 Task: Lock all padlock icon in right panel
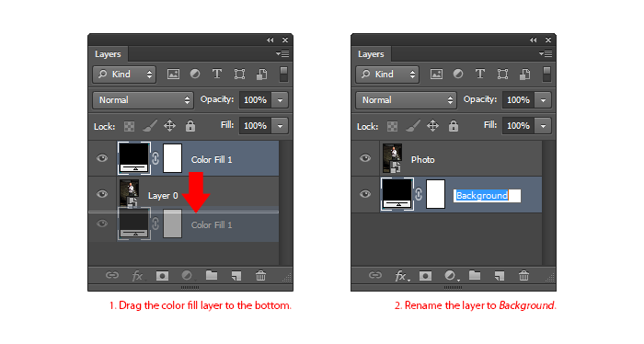click(x=453, y=126)
